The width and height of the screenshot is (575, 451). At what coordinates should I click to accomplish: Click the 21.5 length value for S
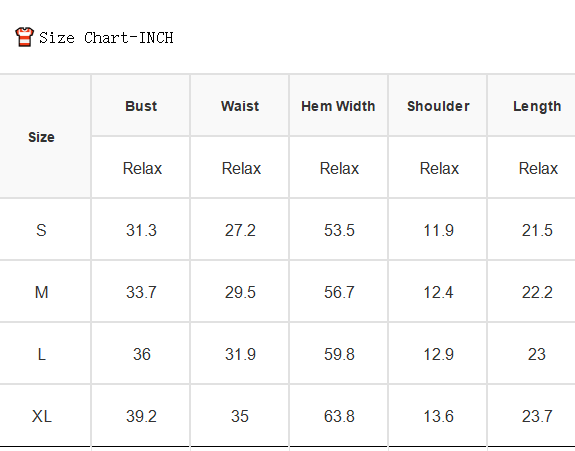tap(537, 230)
